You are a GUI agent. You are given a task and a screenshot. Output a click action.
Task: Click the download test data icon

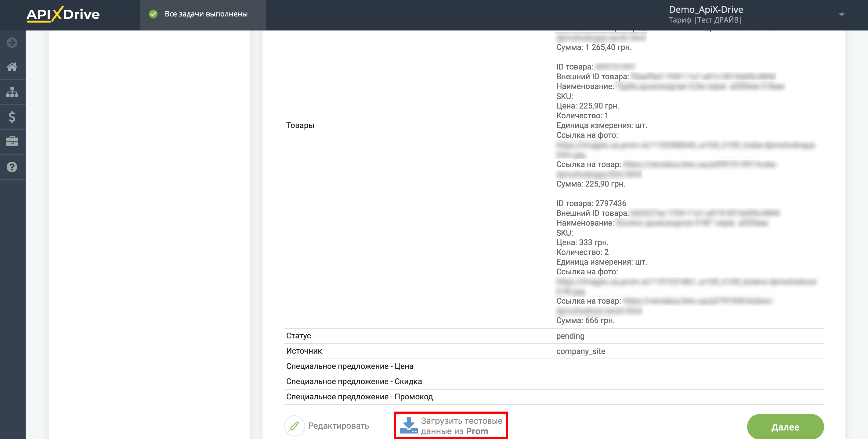pos(409,426)
